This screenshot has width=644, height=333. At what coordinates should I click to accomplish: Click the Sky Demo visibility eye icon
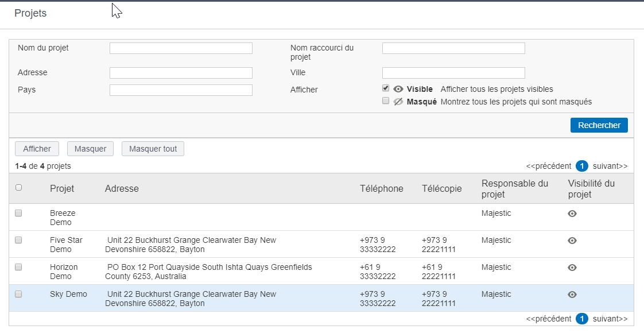[572, 295]
